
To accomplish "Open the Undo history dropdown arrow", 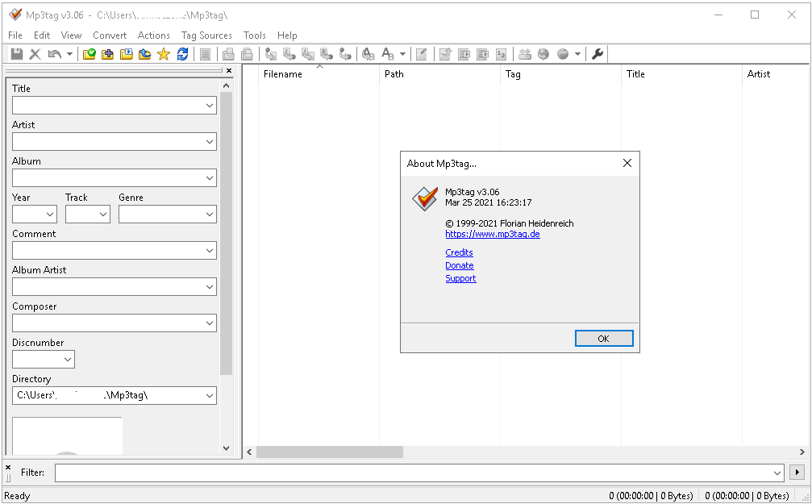I will [x=69, y=54].
